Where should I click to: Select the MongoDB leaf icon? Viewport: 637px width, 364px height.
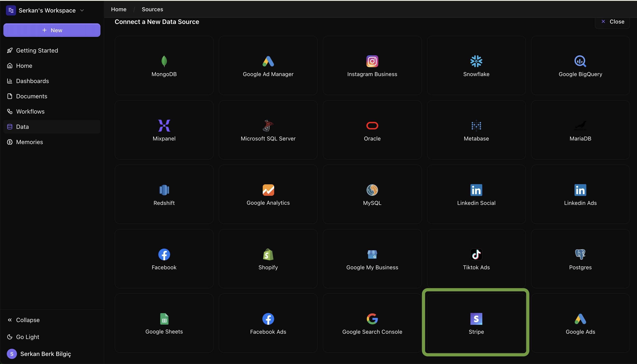pyautogui.click(x=164, y=61)
